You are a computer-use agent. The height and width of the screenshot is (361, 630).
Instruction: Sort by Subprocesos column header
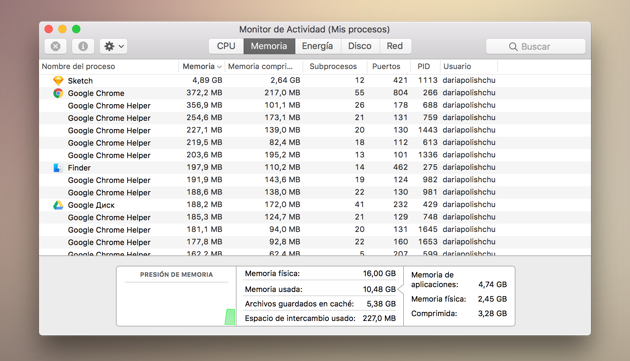coord(333,66)
